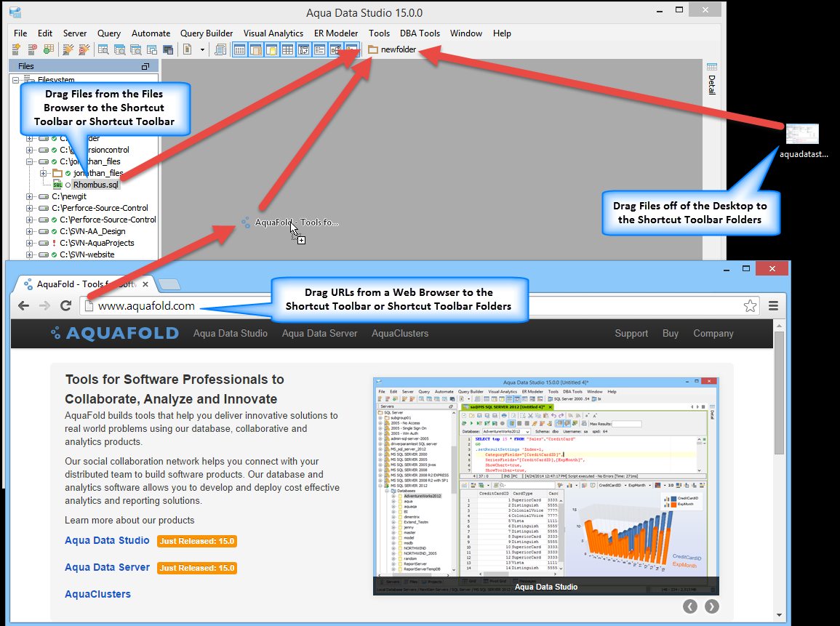The width and height of the screenshot is (840, 626).
Task: Open a new browser tab
Action: click(170, 284)
